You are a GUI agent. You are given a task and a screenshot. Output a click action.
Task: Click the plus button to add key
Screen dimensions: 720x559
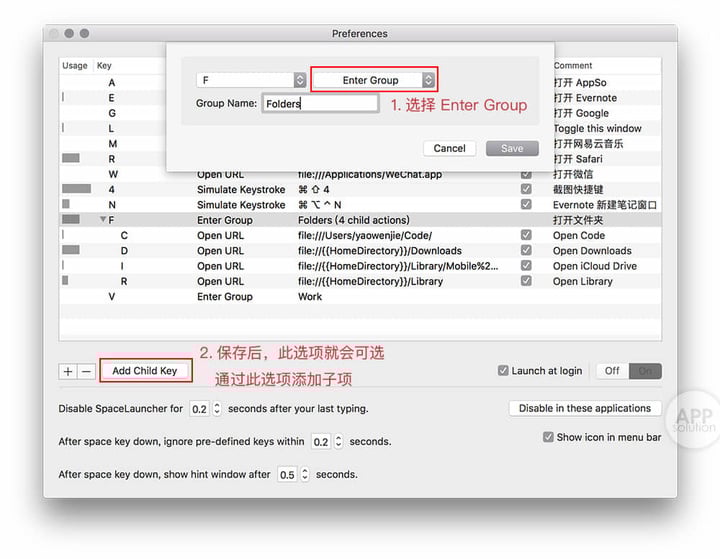tap(68, 371)
